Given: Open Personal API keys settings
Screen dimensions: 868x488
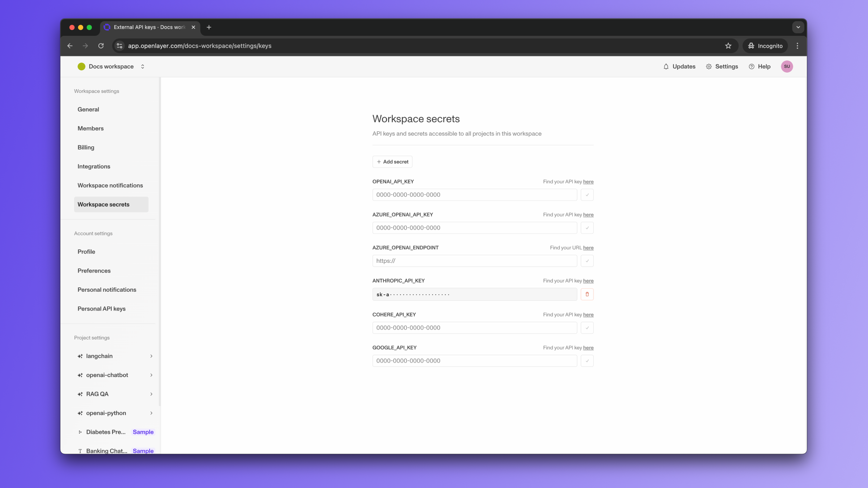Looking at the screenshot, I should coord(101,309).
